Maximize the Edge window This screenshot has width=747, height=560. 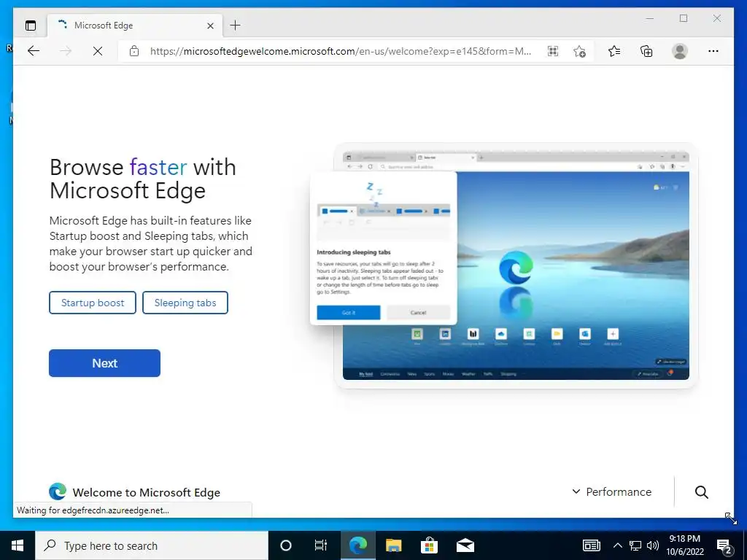tap(684, 18)
